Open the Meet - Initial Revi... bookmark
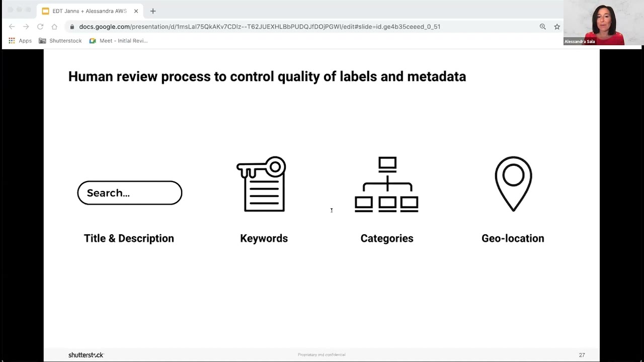 click(x=119, y=41)
